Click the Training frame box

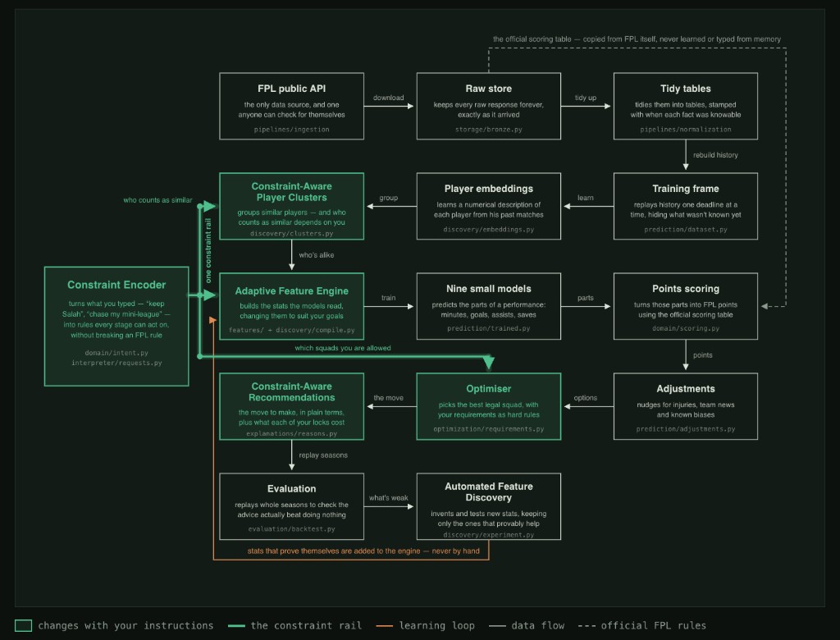[x=686, y=206]
